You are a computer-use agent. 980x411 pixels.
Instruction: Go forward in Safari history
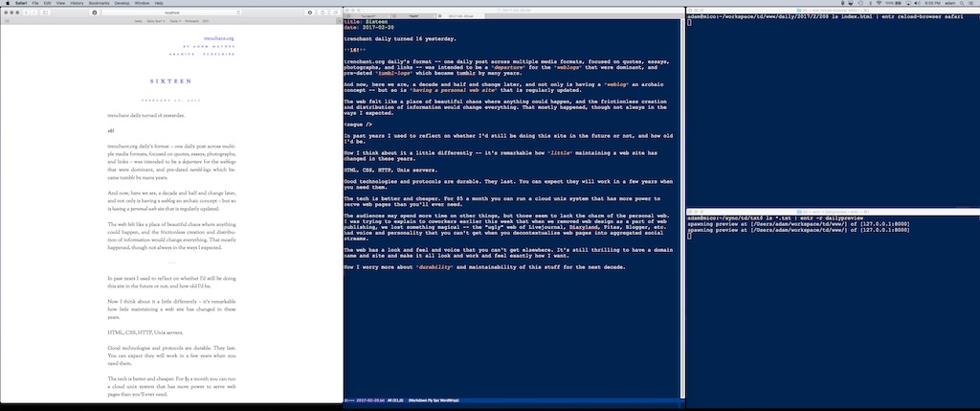pyautogui.click(x=33, y=12)
